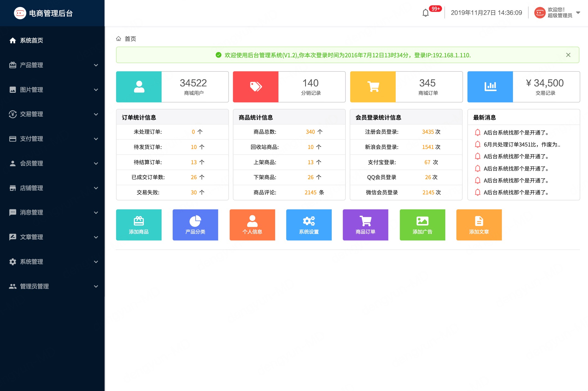The height and width of the screenshot is (391, 588).
Task: Open the 添加广告 image tile
Action: pos(422,225)
